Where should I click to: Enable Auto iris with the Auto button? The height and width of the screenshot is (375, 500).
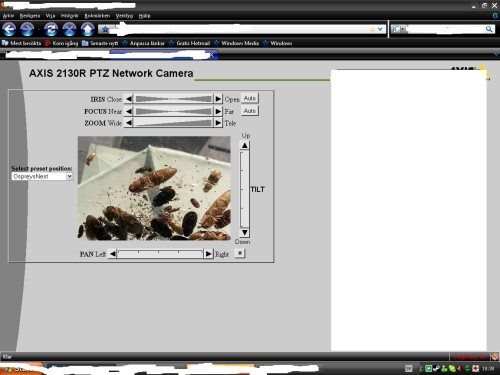pos(250,98)
